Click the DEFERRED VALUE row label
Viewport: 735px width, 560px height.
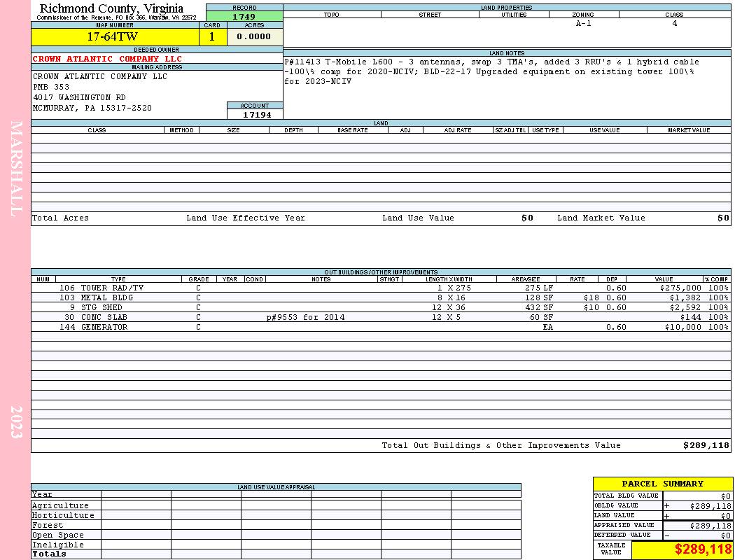(x=622, y=535)
